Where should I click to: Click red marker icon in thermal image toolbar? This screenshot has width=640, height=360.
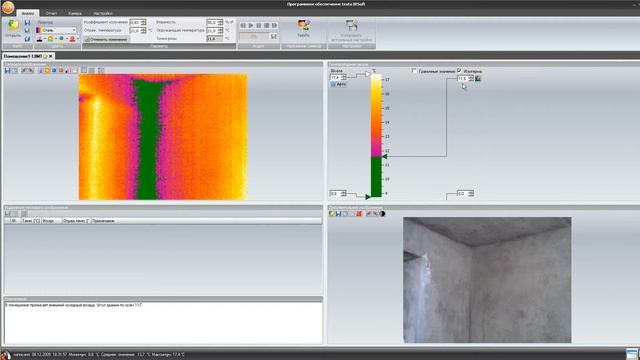point(61,71)
